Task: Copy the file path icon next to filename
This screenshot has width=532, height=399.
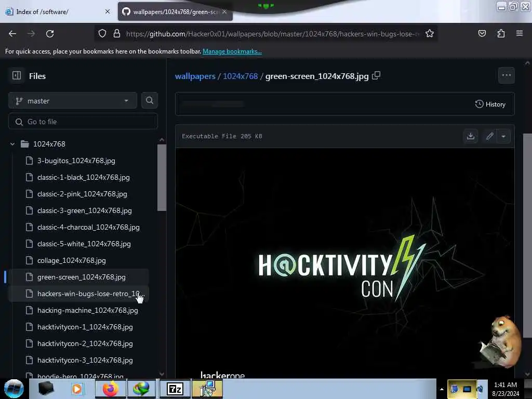Action: 376,76
